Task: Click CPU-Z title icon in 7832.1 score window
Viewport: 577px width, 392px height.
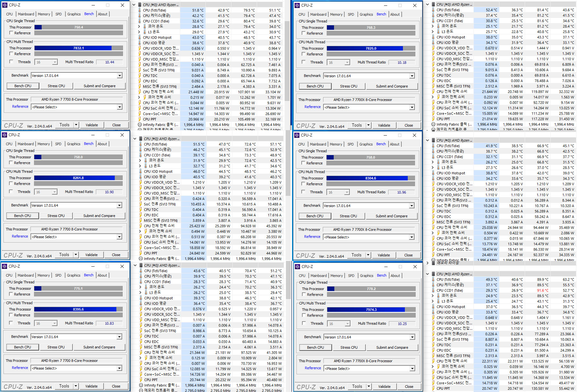Action: [5, 5]
